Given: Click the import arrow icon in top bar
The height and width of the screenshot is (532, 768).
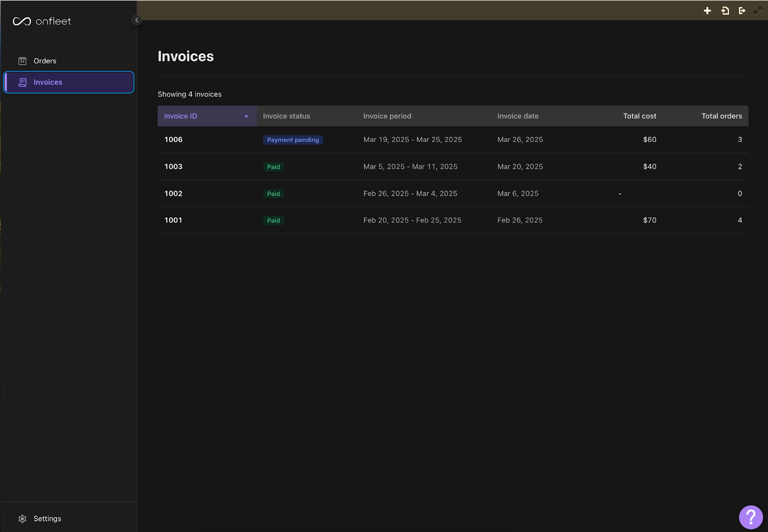Looking at the screenshot, I should (725, 11).
